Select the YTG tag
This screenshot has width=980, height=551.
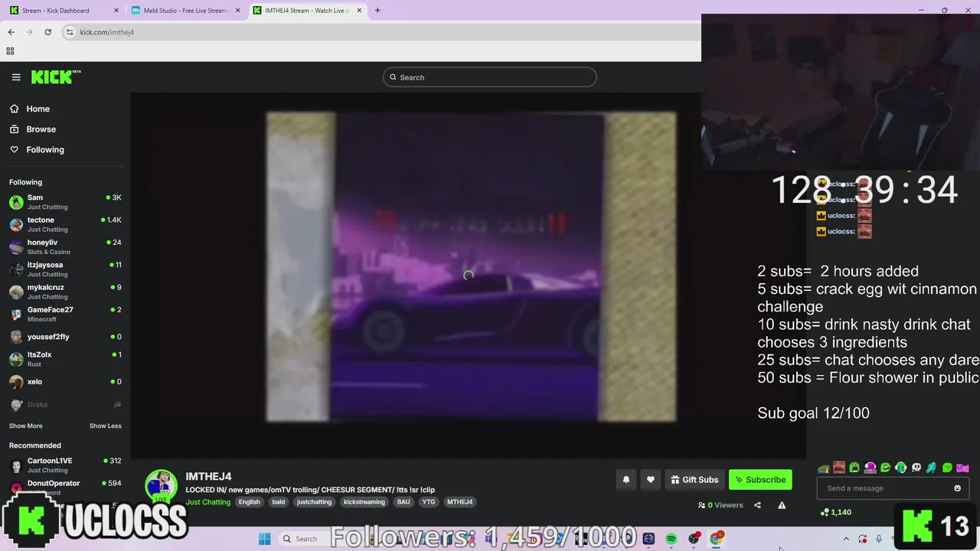tap(429, 502)
